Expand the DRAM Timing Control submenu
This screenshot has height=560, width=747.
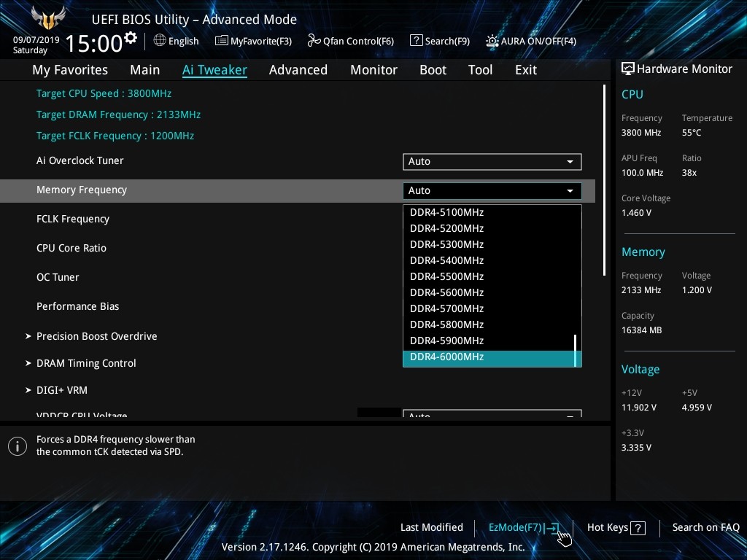pyautogui.click(x=81, y=363)
